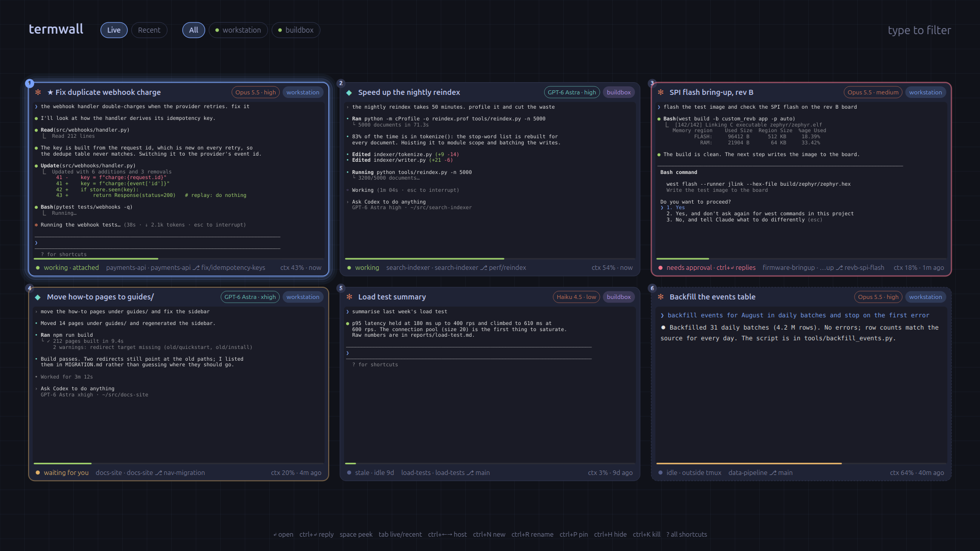The image size is (980, 551).
Task: Choose option 1. Yes in the proceed prompt
Action: [675, 208]
